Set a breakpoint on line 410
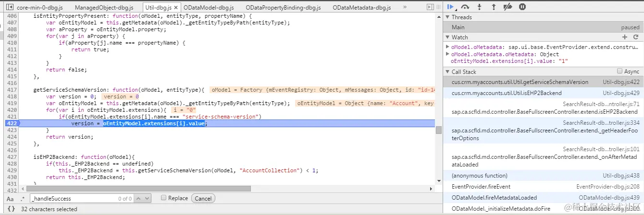644x215 pixels. point(12,43)
